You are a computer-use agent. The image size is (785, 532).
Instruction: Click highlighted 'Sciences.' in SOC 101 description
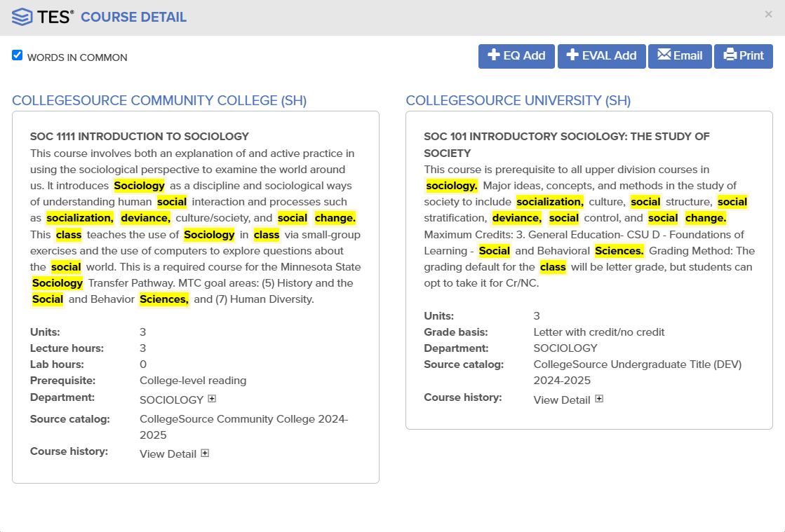pyautogui.click(x=619, y=251)
